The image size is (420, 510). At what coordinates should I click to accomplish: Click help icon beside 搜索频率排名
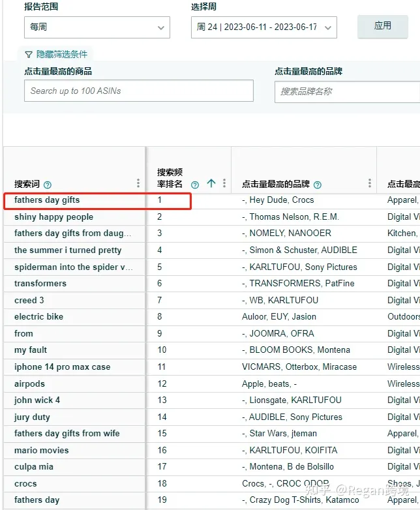[x=195, y=185]
